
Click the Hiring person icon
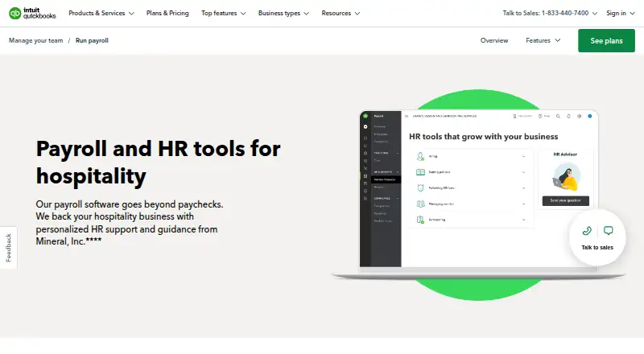pos(420,156)
